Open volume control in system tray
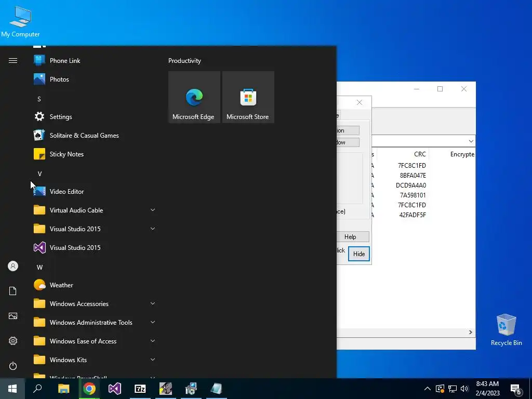Viewport: 532px width, 399px height. coord(464,389)
